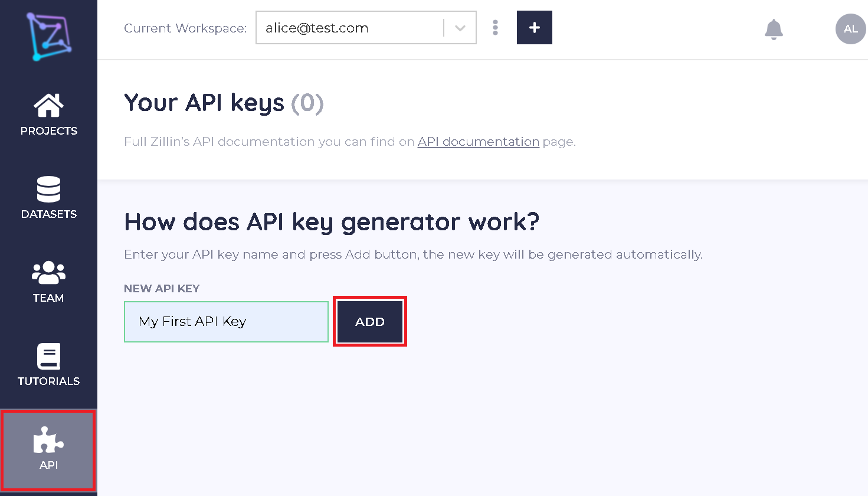Open Datasets database icon
Image resolution: width=868 pixels, height=496 pixels.
coord(48,190)
